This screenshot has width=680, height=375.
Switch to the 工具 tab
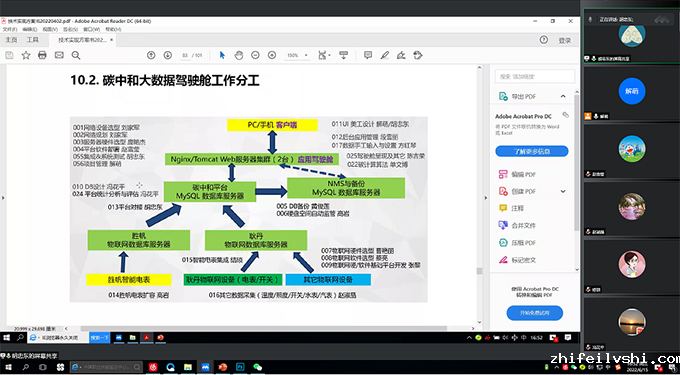click(33, 40)
